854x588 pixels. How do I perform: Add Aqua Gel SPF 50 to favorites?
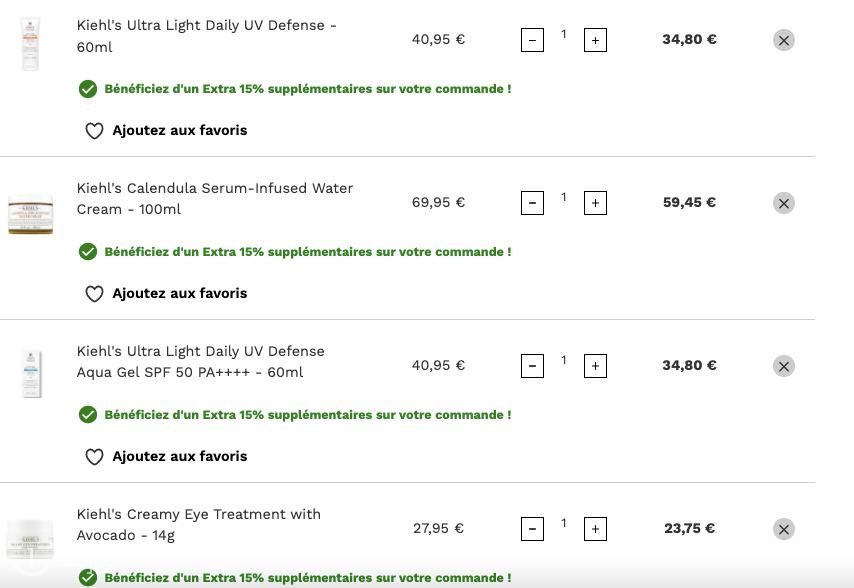166,456
